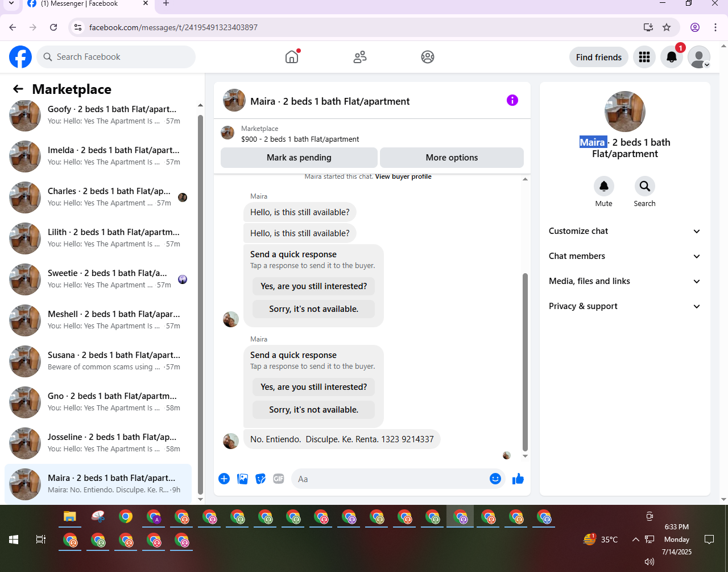728x572 pixels.
Task: Click the Facebook logo icon
Action: tap(20, 57)
